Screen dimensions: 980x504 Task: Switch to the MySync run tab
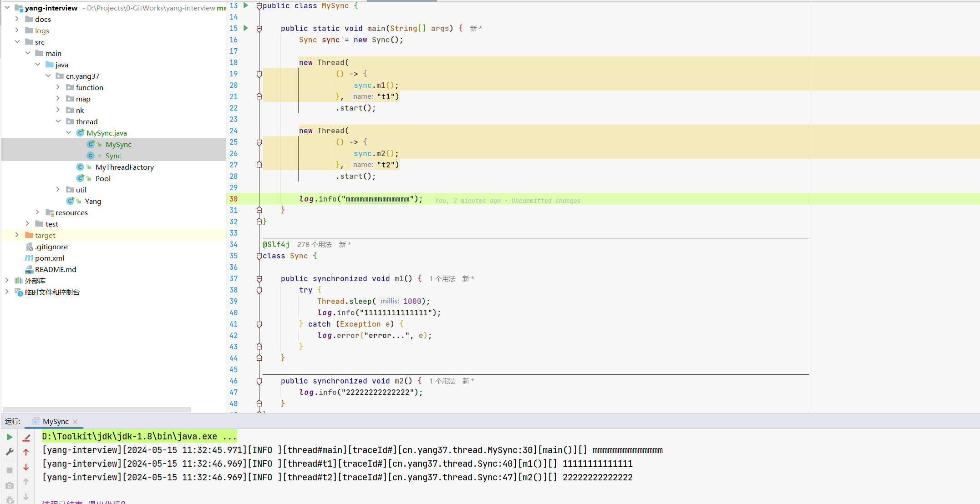(x=55, y=422)
